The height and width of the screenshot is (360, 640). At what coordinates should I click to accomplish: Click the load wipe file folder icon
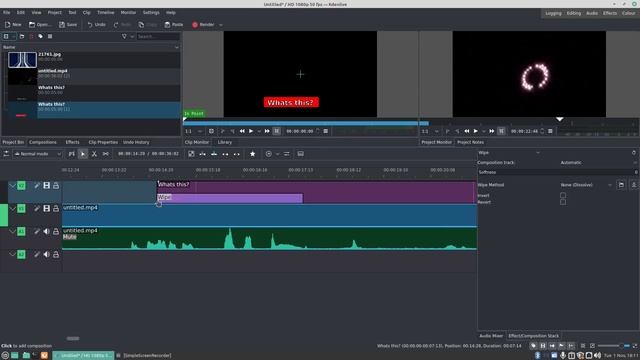click(x=621, y=185)
